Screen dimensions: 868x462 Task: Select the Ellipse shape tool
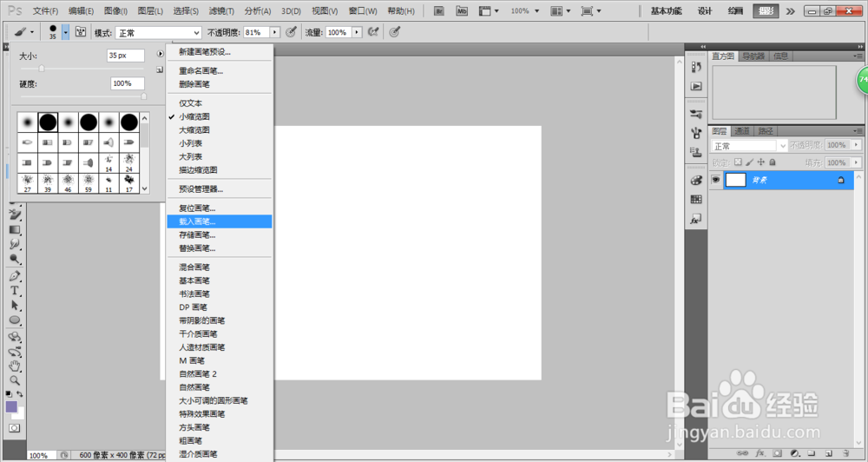coord(15,320)
